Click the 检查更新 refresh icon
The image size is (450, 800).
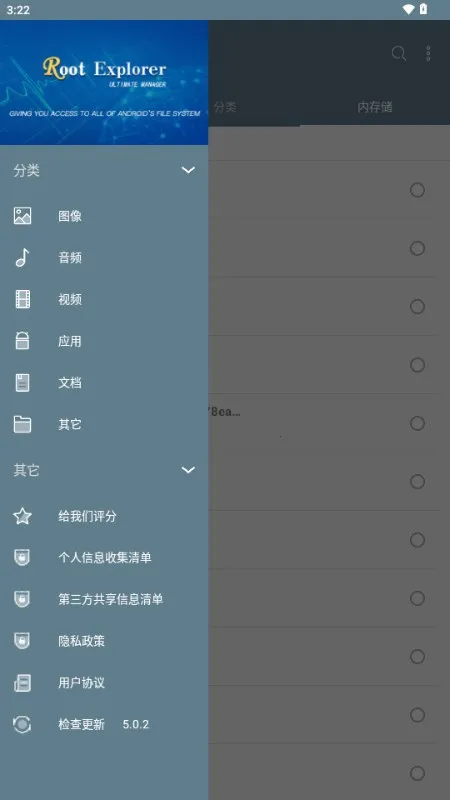22,724
